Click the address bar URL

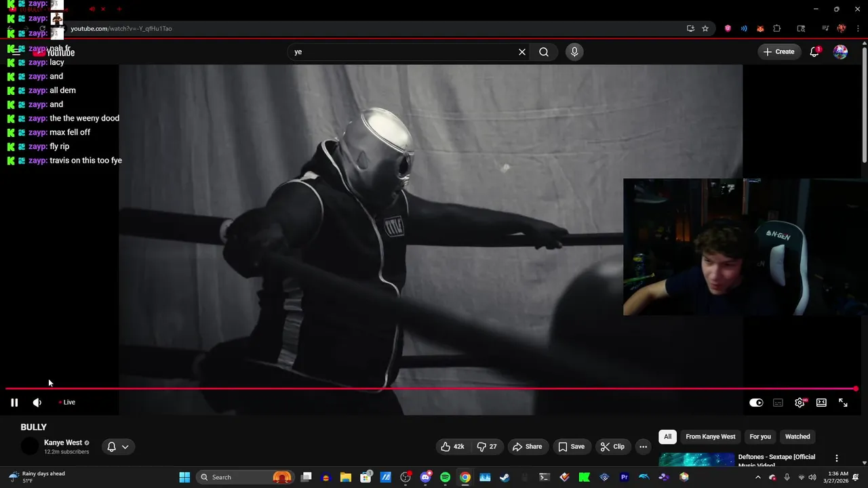(x=121, y=28)
